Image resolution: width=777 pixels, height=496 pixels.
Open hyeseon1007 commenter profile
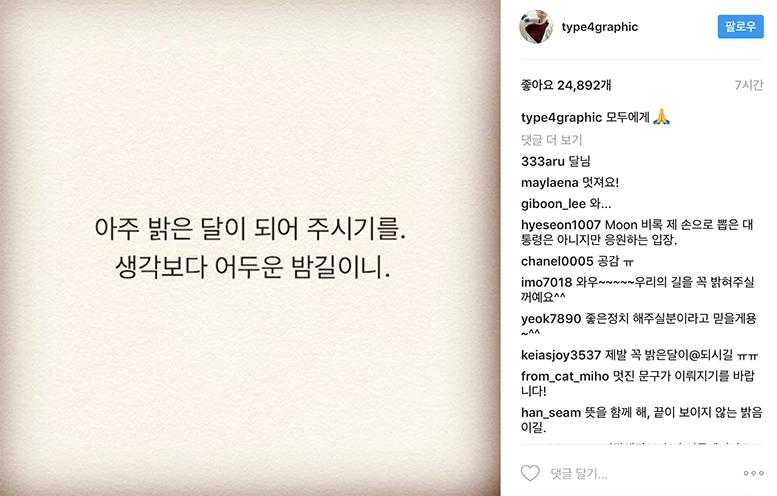point(560,225)
